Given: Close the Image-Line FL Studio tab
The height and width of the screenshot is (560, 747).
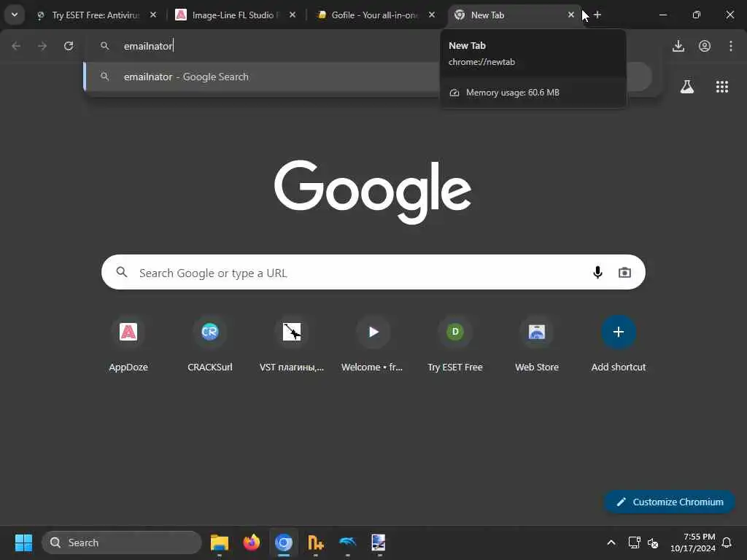Looking at the screenshot, I should [293, 15].
